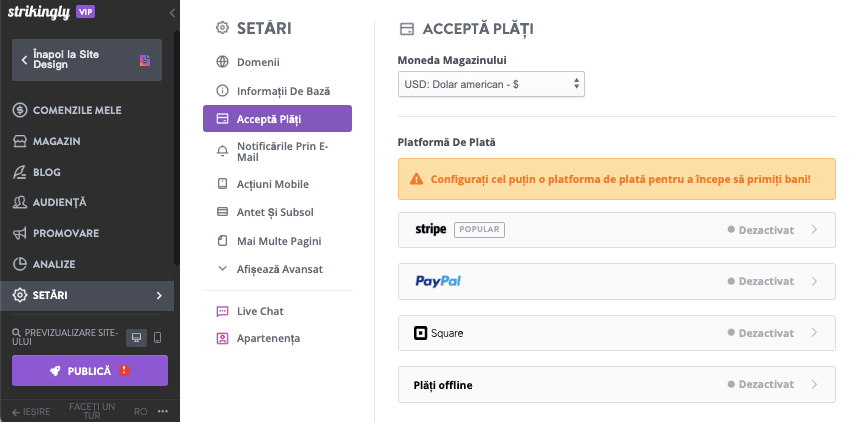The width and height of the screenshot is (855, 422).
Task: Click the Blog feather icon
Action: pyautogui.click(x=20, y=172)
